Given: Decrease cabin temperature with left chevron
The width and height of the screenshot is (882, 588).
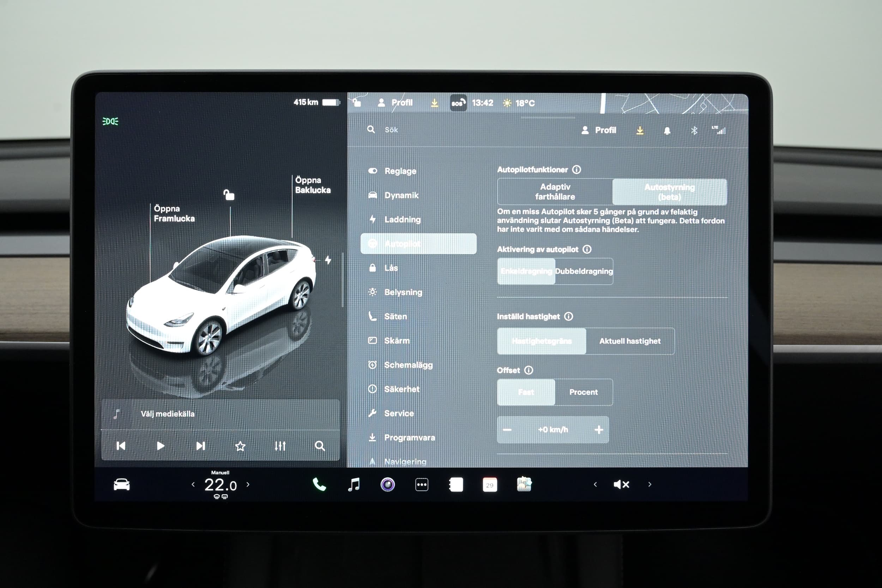Looking at the screenshot, I should pos(193,485).
